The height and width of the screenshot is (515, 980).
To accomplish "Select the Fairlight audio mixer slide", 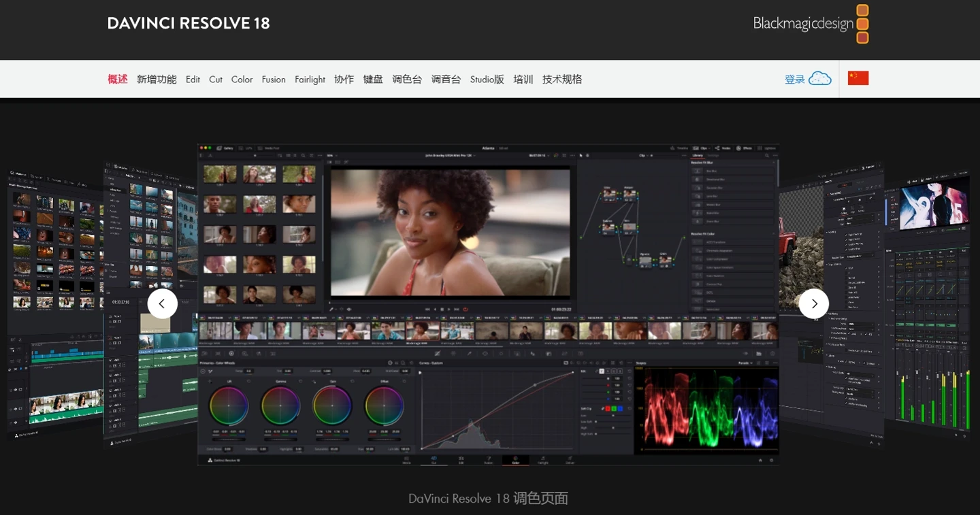I will [x=927, y=303].
